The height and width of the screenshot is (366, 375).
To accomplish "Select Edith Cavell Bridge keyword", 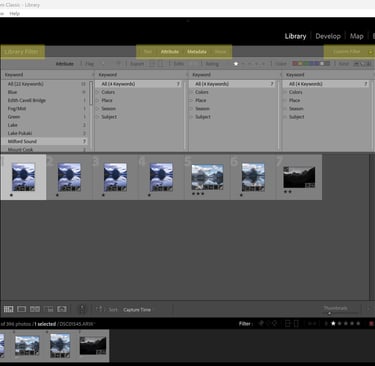I will pos(44,100).
